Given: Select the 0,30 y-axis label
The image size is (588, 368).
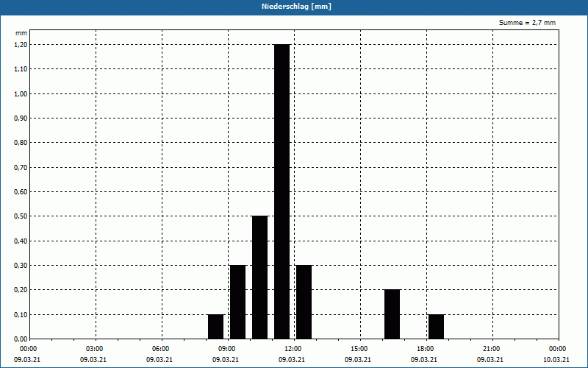Looking at the screenshot, I should [x=21, y=266].
